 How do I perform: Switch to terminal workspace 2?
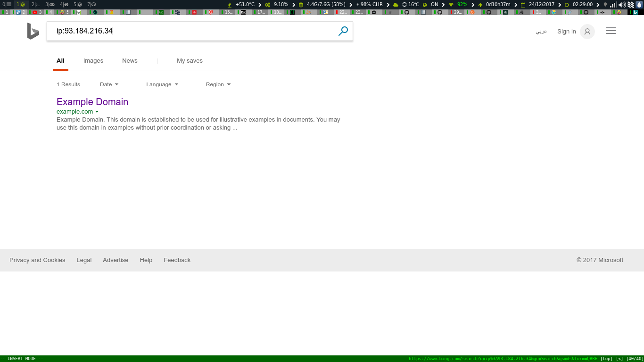point(36,4)
